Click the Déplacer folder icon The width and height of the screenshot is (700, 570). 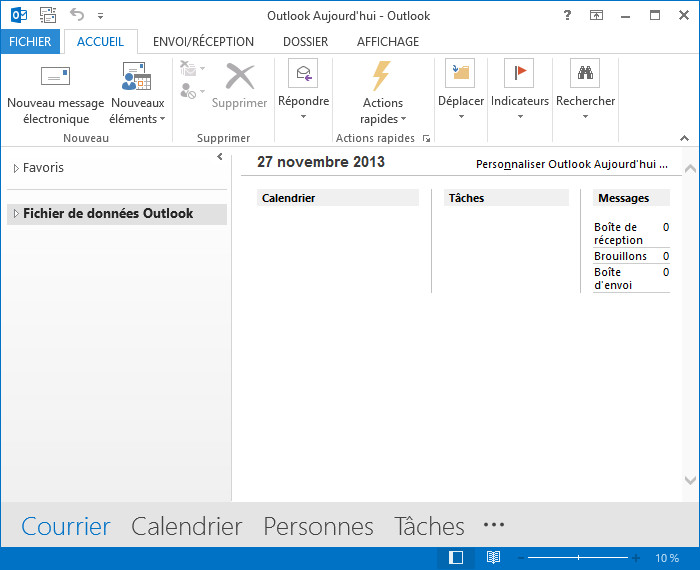tap(461, 74)
